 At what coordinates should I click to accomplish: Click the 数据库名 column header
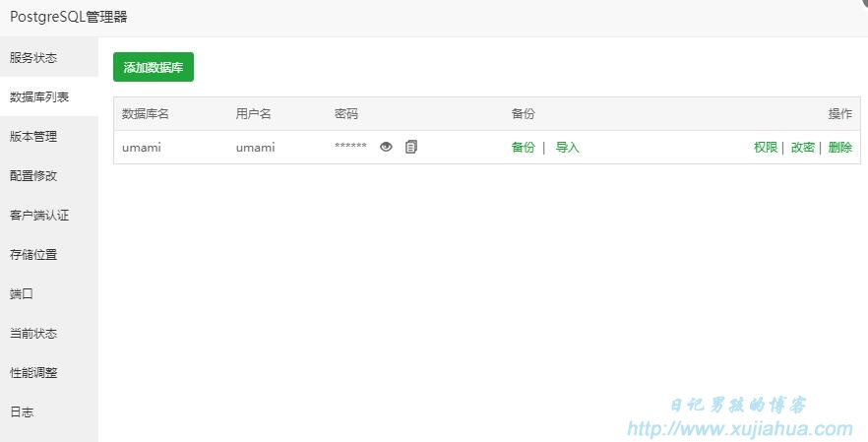[145, 113]
